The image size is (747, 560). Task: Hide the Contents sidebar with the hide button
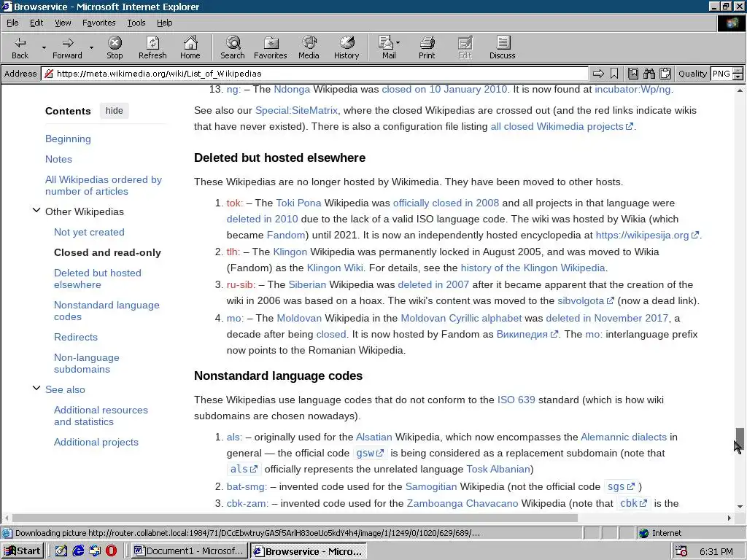point(115,111)
